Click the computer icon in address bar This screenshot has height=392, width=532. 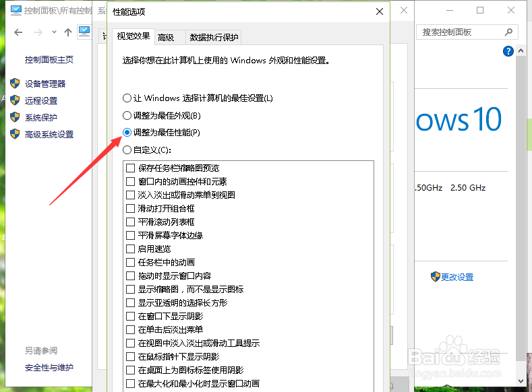[84, 32]
